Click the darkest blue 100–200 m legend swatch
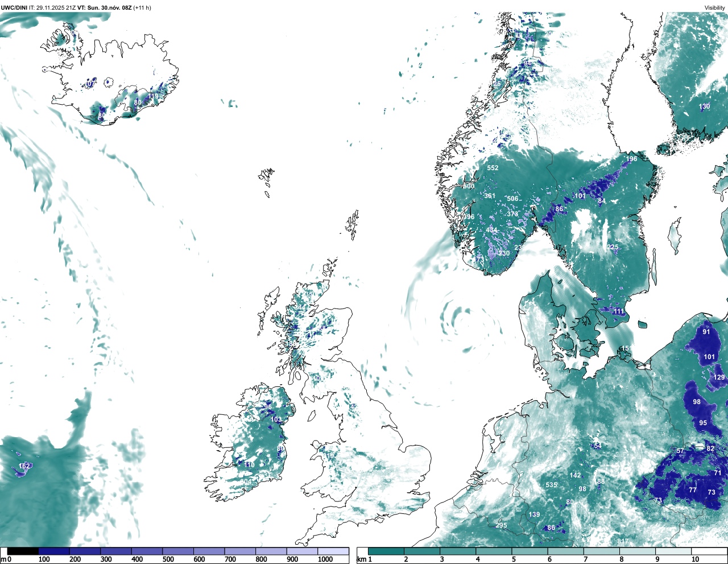Screen dimensions: 728x564 54,551
